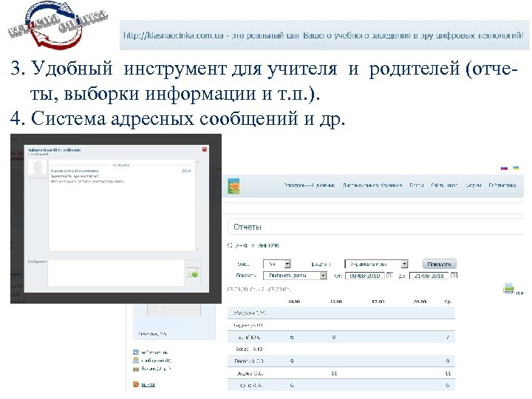The width and height of the screenshot is (532, 399).
Task: Click the average grade 11 in Ср. column
Action: point(448,373)
